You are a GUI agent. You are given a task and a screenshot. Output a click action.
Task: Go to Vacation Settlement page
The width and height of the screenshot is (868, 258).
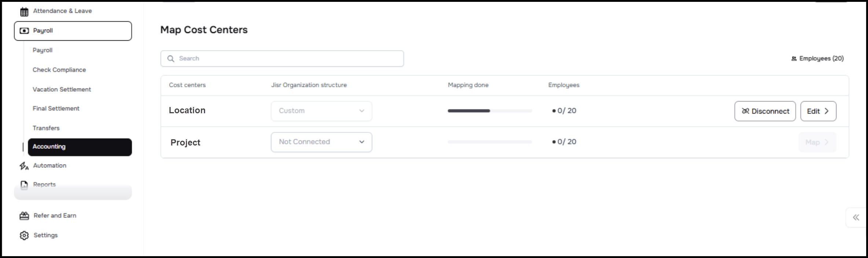pyautogui.click(x=62, y=89)
